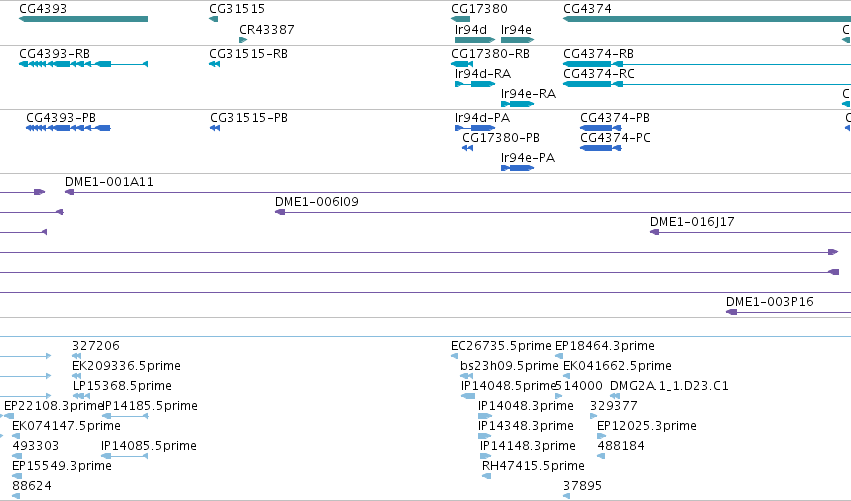The height and width of the screenshot is (501, 851).
Task: Select the IP14148.3prime EST
Action: (485, 456)
